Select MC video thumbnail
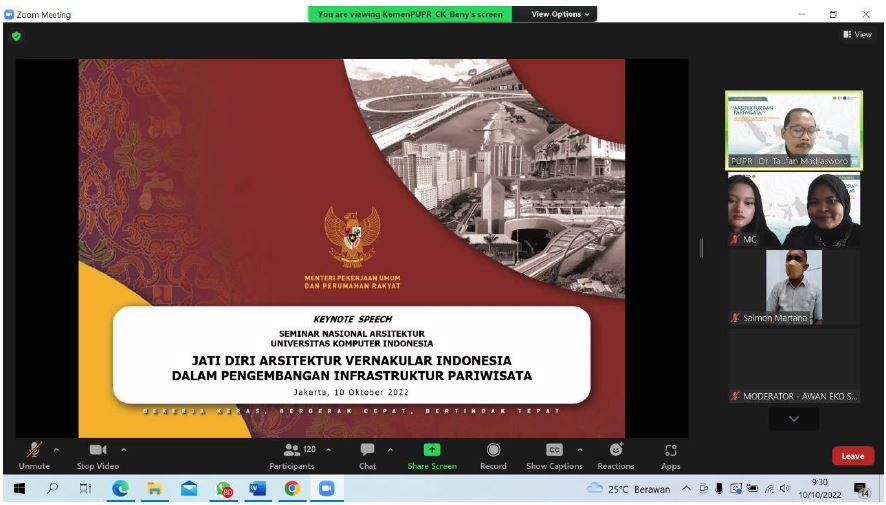Viewport: 886px width, 505px height. (x=794, y=210)
